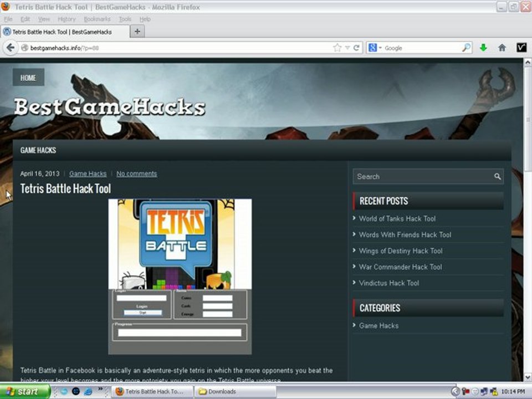
Task: Go back with the browser back arrow
Action: click(11, 48)
